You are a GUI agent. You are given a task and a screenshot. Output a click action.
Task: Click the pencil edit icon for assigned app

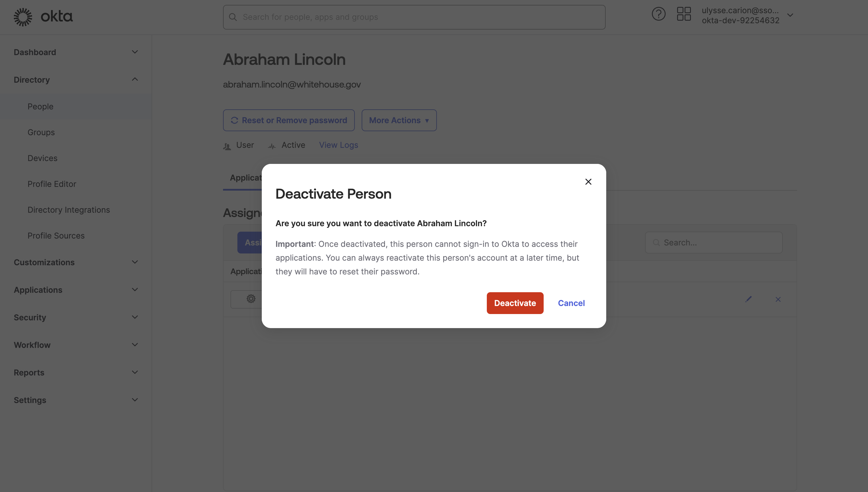coord(749,299)
